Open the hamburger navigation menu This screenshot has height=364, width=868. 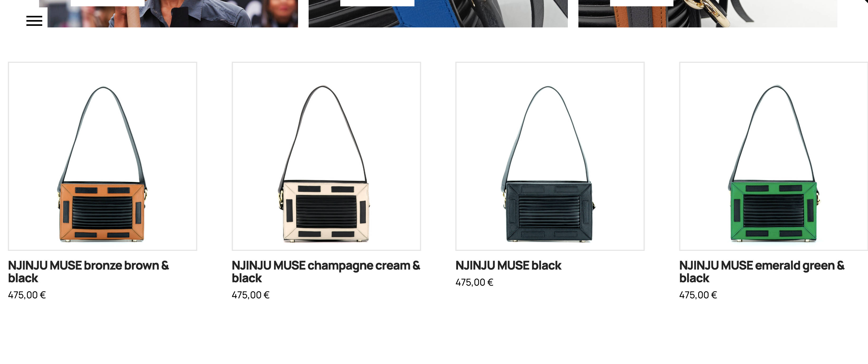34,21
